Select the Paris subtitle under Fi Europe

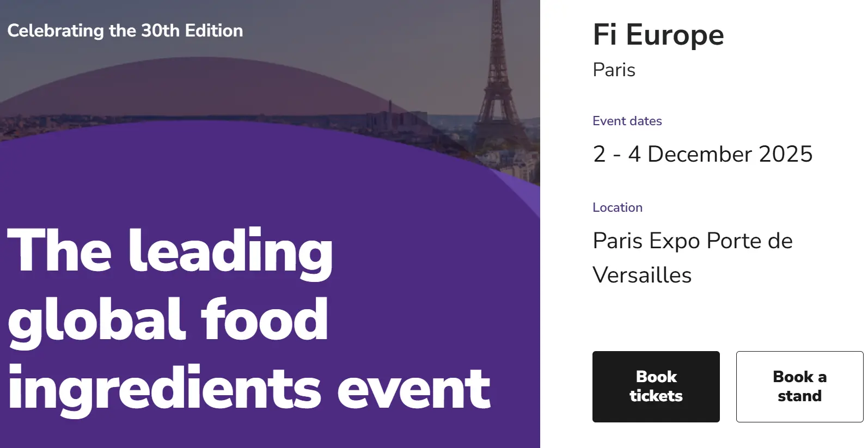(614, 70)
